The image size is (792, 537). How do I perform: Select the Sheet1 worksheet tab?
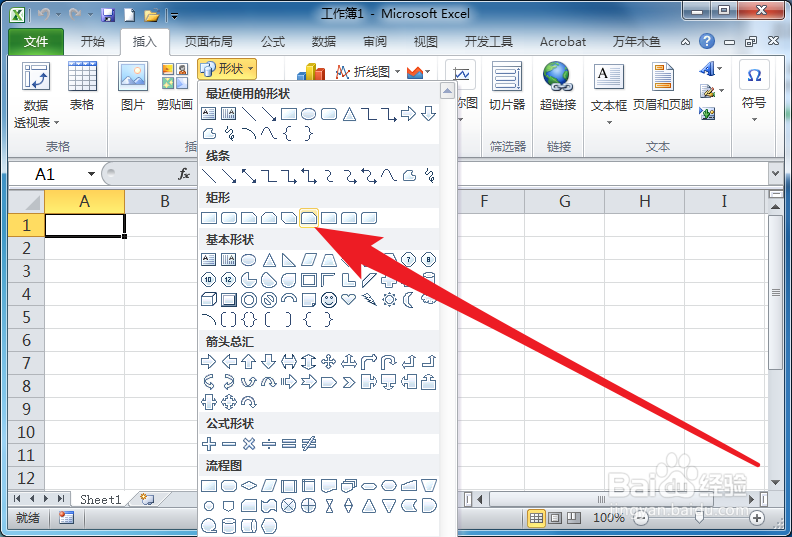101,499
